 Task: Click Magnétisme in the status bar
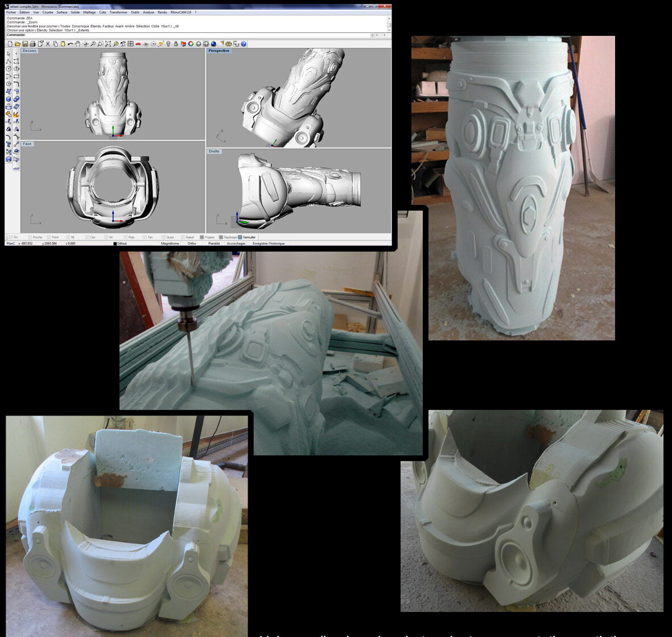[x=170, y=244]
